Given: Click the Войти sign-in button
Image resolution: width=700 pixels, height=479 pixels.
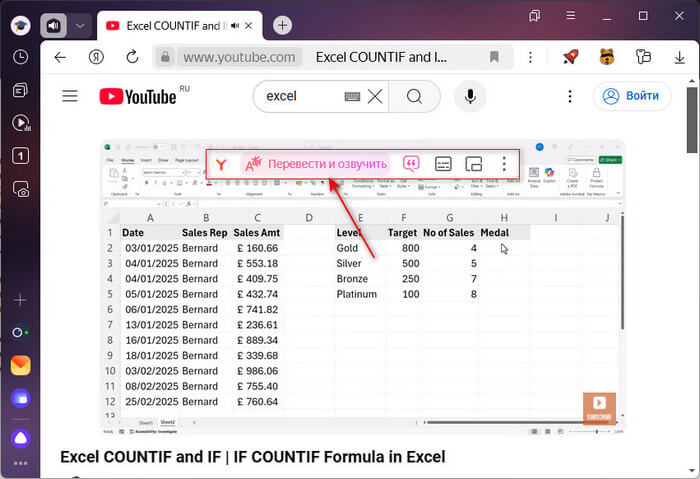Looking at the screenshot, I should (x=632, y=96).
